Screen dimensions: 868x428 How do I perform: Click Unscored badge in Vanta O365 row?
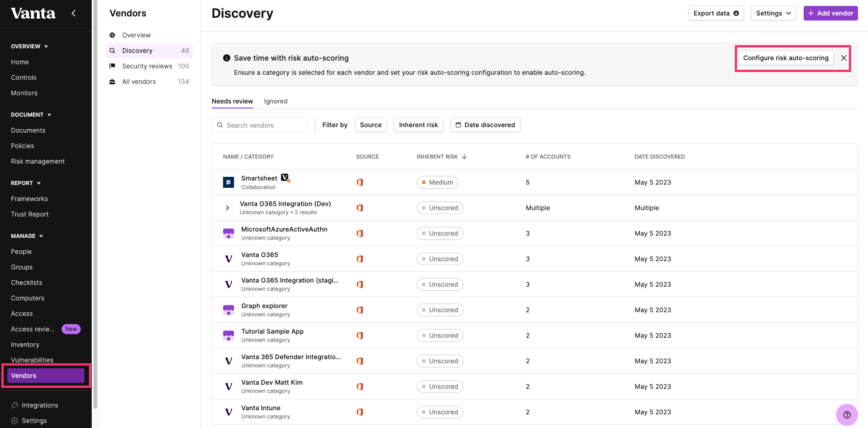[x=440, y=259]
